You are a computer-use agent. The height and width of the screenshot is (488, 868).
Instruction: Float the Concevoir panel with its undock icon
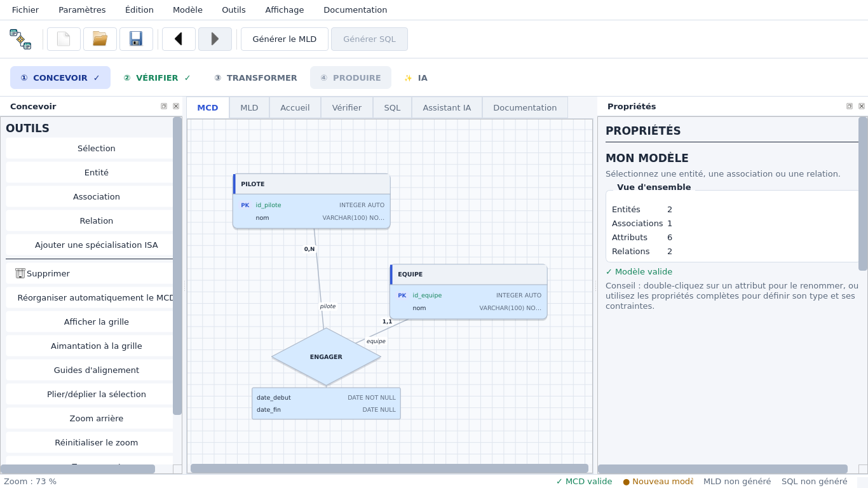164,106
